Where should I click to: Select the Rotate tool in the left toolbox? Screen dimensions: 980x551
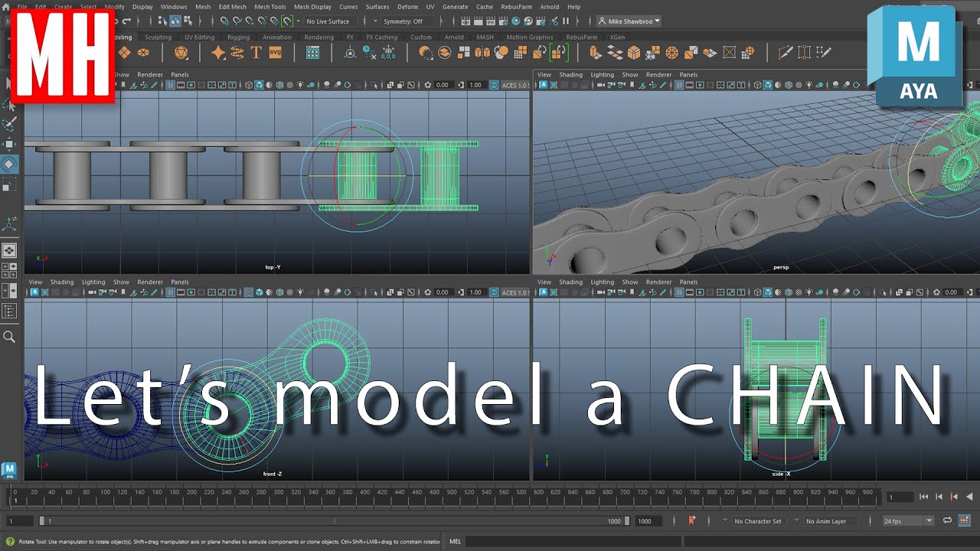click(x=9, y=164)
